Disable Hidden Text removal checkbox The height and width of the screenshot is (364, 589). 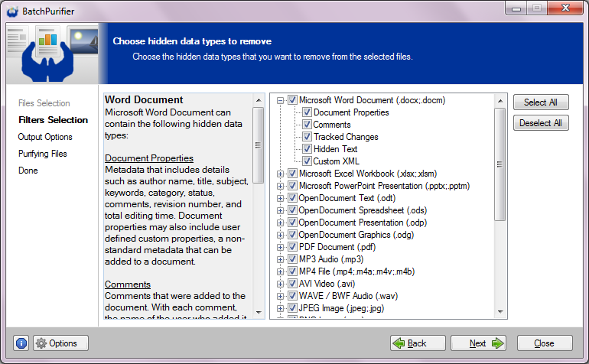point(307,149)
